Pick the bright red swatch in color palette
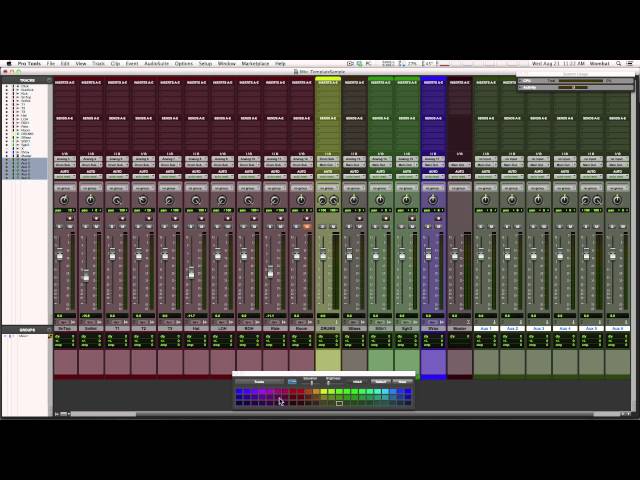The width and height of the screenshot is (640, 480). point(301,392)
